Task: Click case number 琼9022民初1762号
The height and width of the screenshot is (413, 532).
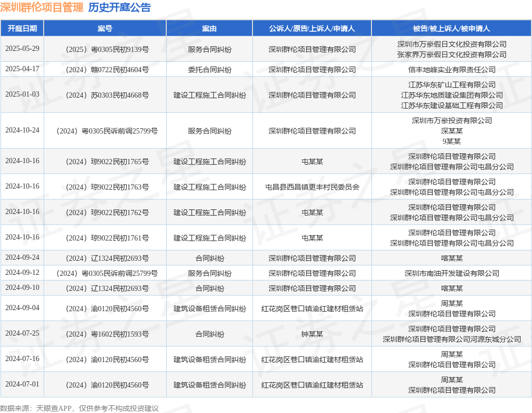Action: [107, 213]
